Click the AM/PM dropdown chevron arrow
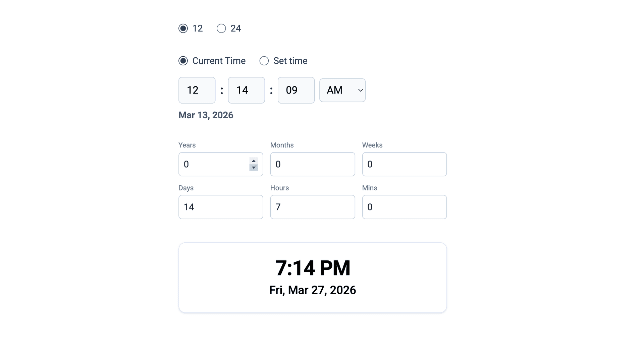 [361, 90]
